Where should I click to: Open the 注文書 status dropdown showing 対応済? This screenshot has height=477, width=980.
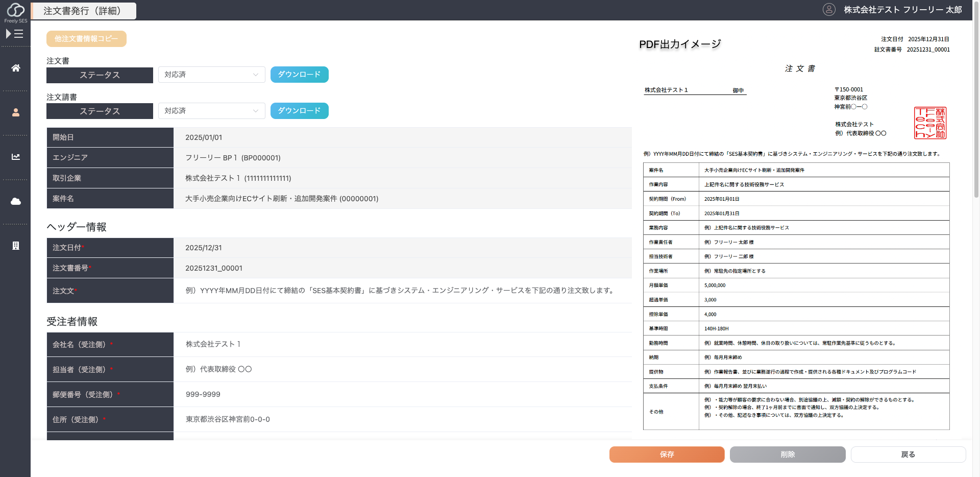tap(211, 75)
